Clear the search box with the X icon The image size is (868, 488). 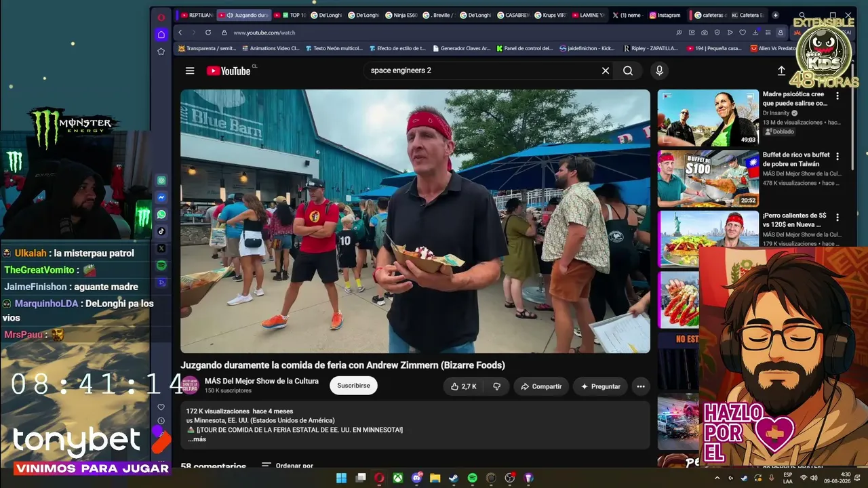[606, 70]
